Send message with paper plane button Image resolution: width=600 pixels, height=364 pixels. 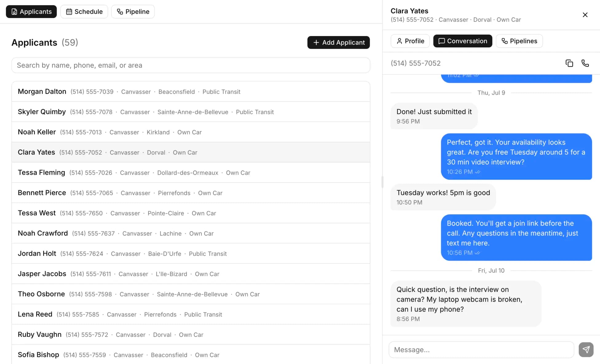pos(586,350)
